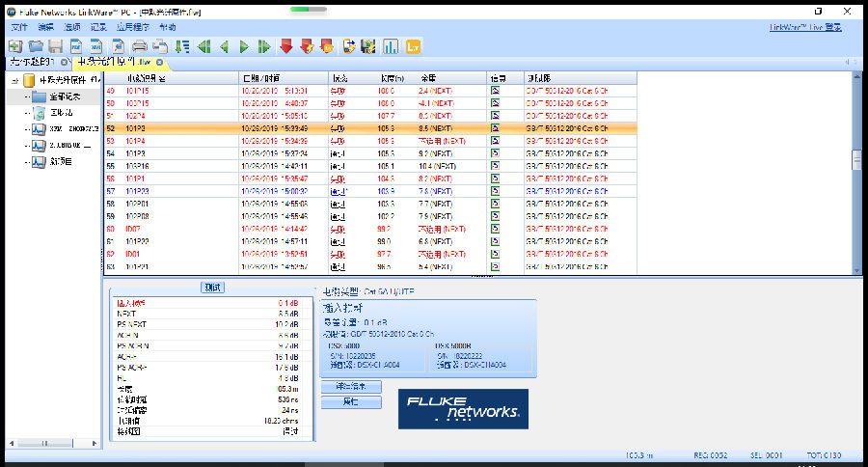Select record 58 named 102P01
The image size is (868, 467).
[x=370, y=204]
